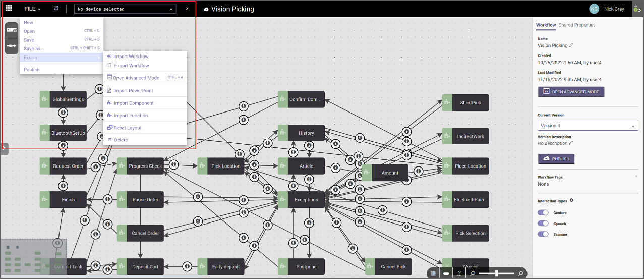Toggle the Gesture interaction switch
The image size is (644, 279).
(543, 213)
